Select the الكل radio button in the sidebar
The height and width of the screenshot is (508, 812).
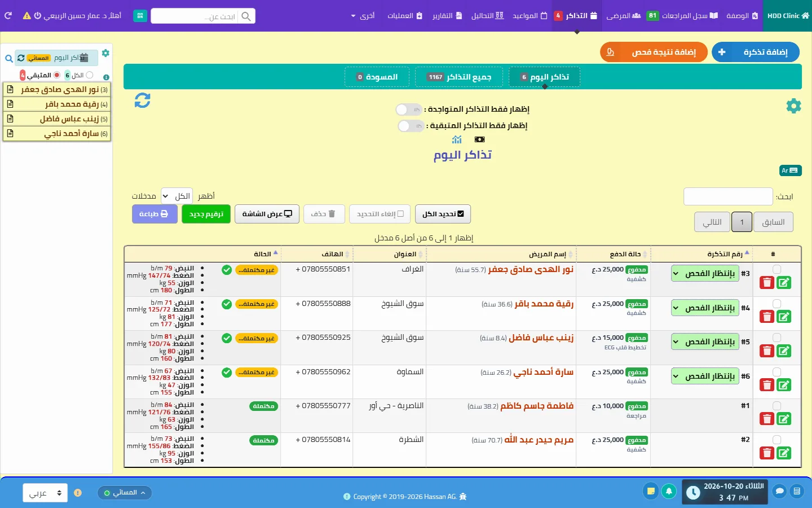[89, 75]
